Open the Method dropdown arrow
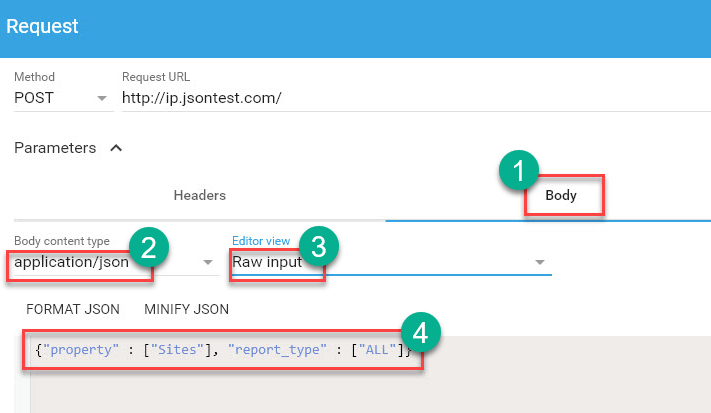 tap(101, 98)
